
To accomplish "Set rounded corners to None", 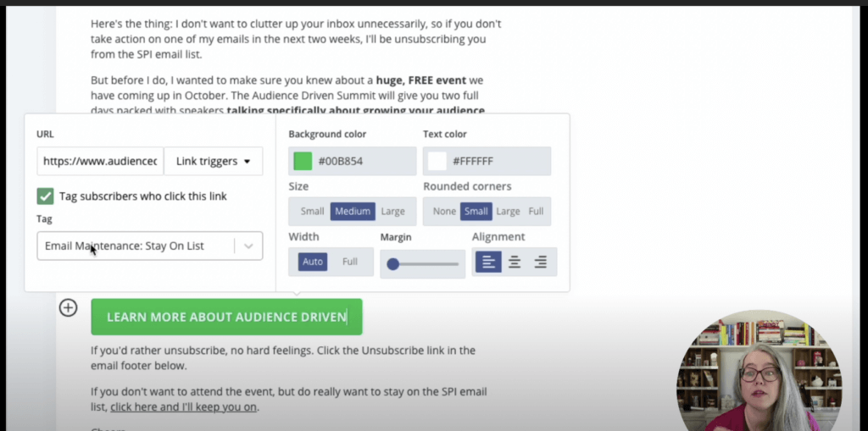I will [444, 212].
